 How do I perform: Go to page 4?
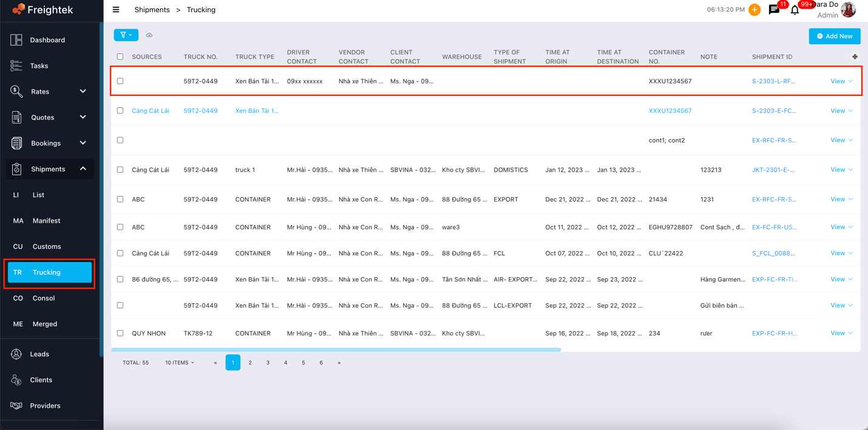click(285, 363)
